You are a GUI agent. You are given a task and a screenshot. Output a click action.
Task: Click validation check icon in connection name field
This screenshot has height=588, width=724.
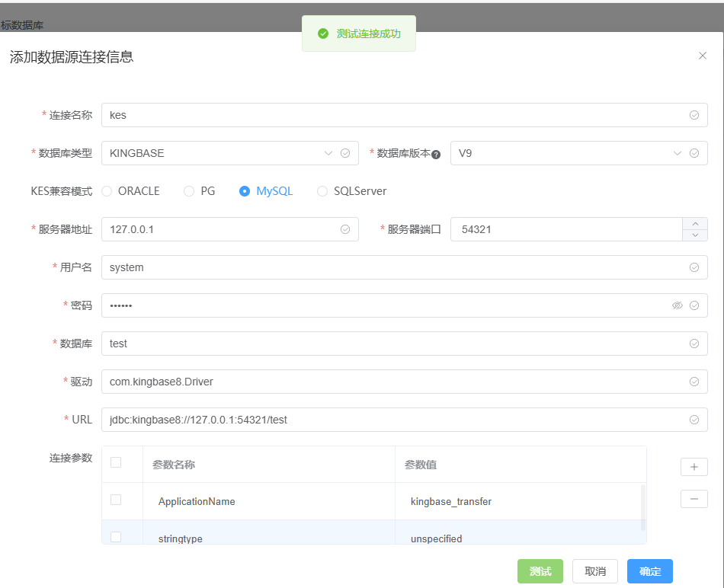tap(694, 115)
